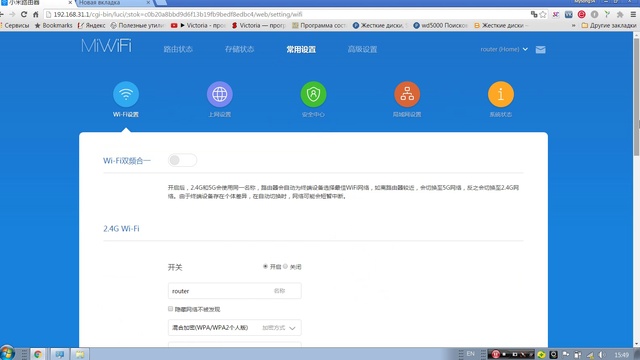Open the green Y-shaped extension icon
Screen dimensions: 640x360
tap(607, 14)
